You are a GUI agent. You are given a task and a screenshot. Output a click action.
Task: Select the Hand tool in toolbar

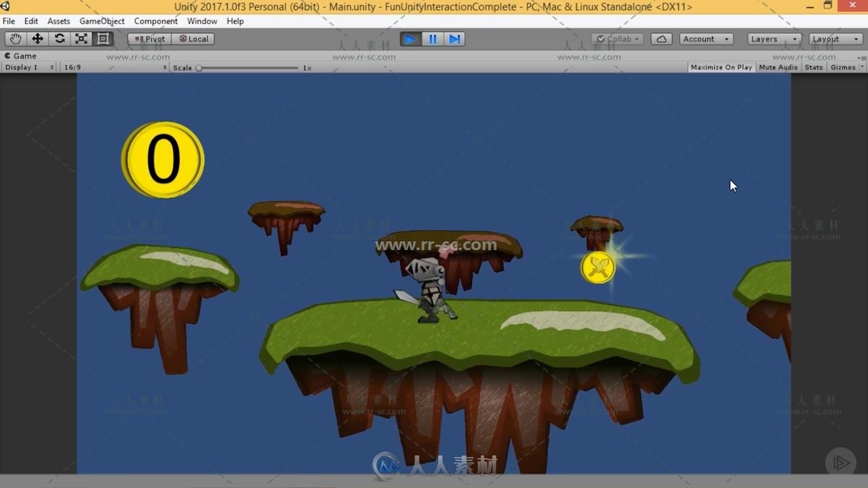(16, 39)
